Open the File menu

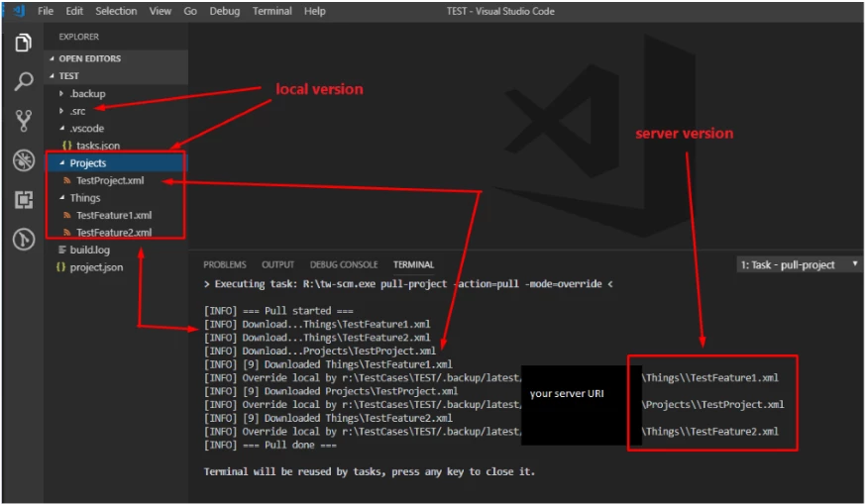tap(46, 11)
